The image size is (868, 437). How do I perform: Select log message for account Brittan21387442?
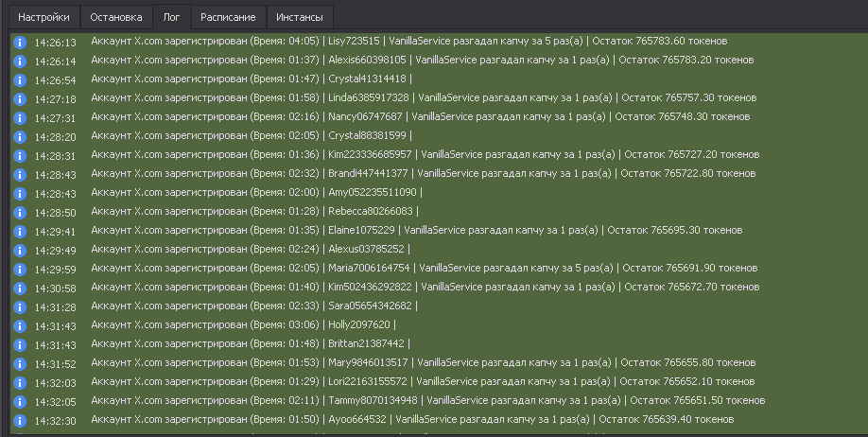(251, 343)
